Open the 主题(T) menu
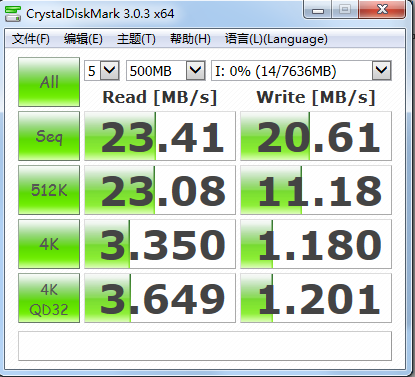 (136, 39)
